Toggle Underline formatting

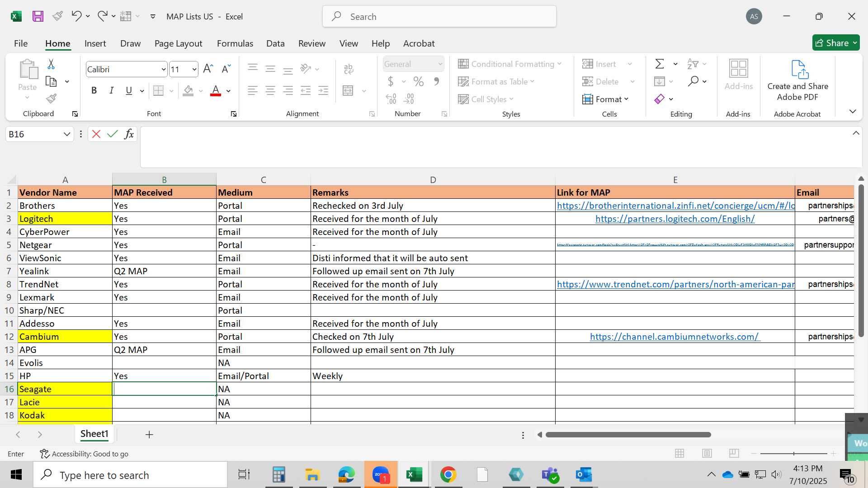click(x=129, y=90)
